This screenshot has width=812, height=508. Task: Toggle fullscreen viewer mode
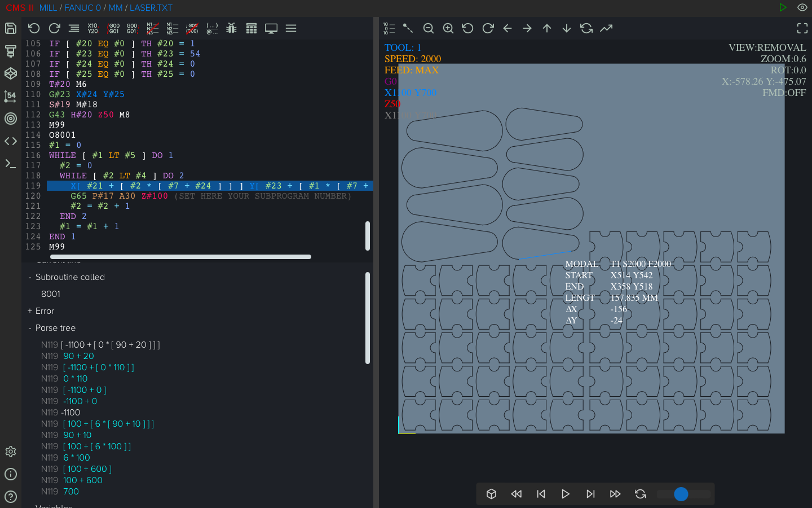pos(802,28)
